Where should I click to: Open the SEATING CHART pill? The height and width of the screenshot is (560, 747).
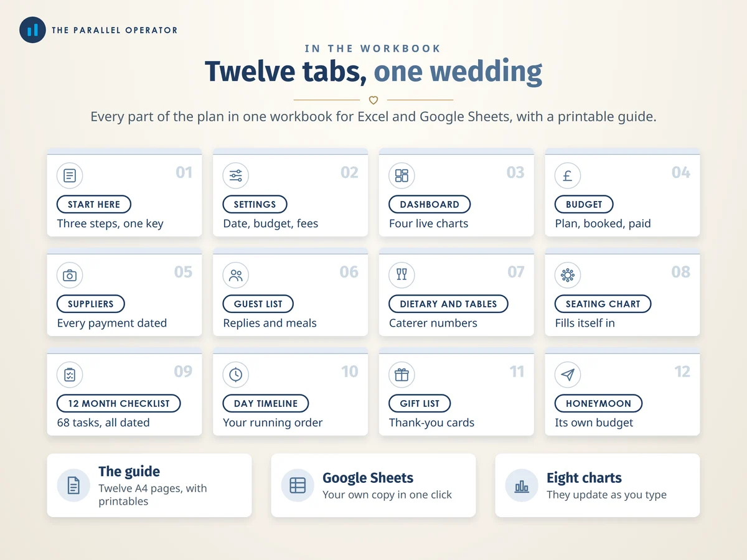[603, 304]
